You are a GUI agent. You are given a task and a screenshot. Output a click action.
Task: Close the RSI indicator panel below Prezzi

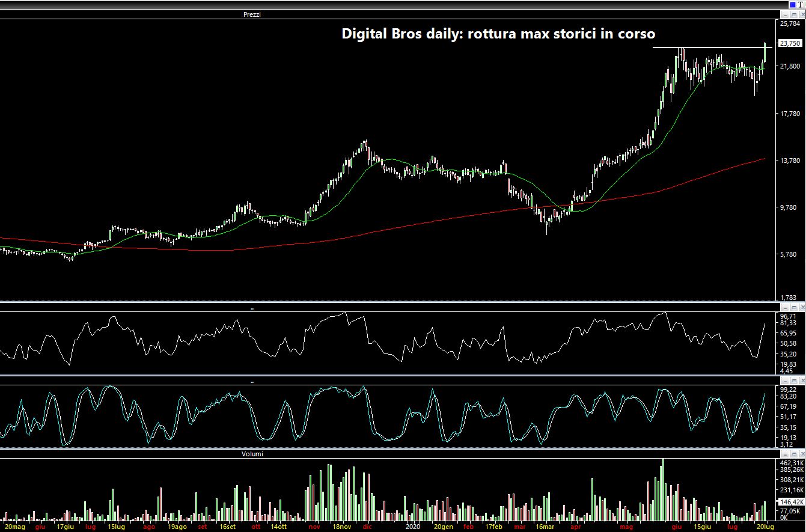[x=802, y=307]
